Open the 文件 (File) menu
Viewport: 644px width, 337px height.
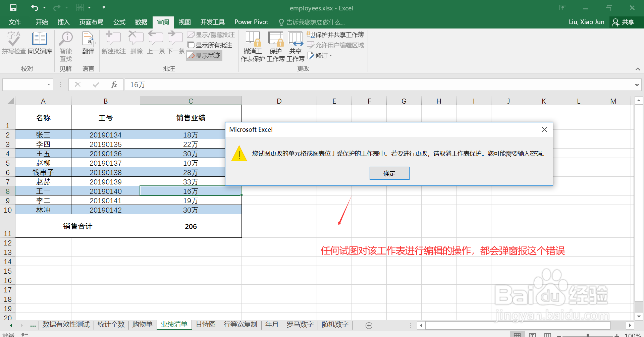click(14, 22)
